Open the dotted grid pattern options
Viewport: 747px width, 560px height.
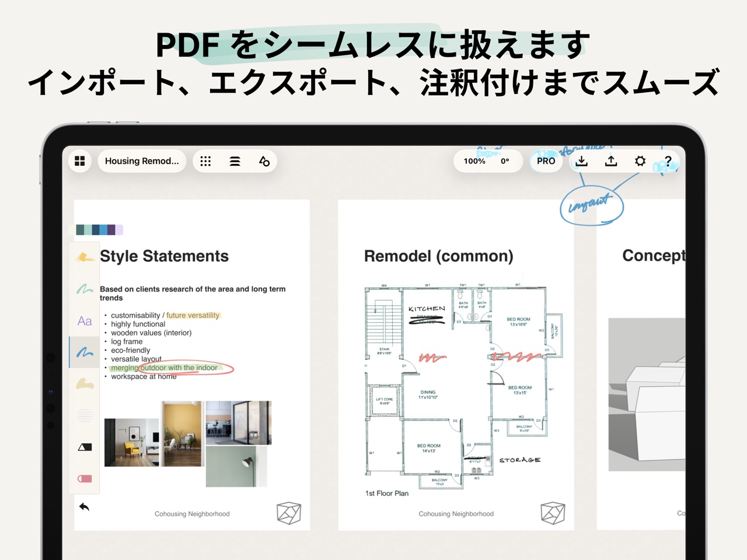coord(205,161)
